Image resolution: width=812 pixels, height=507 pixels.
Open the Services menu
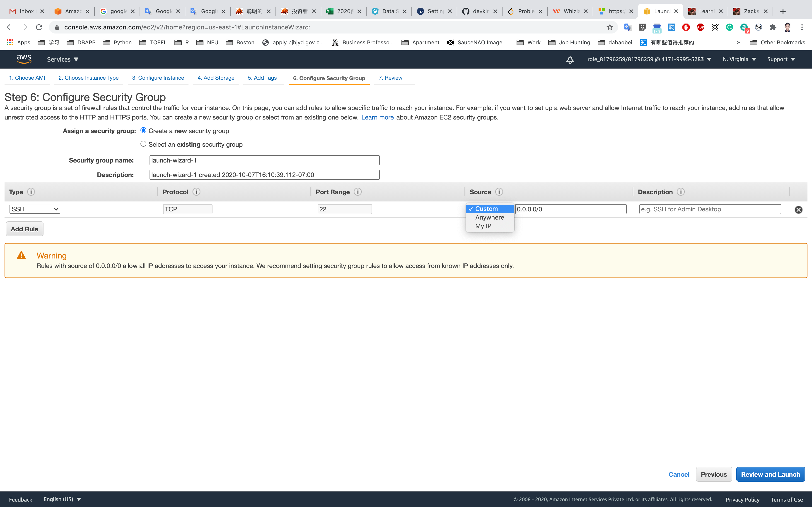62,59
